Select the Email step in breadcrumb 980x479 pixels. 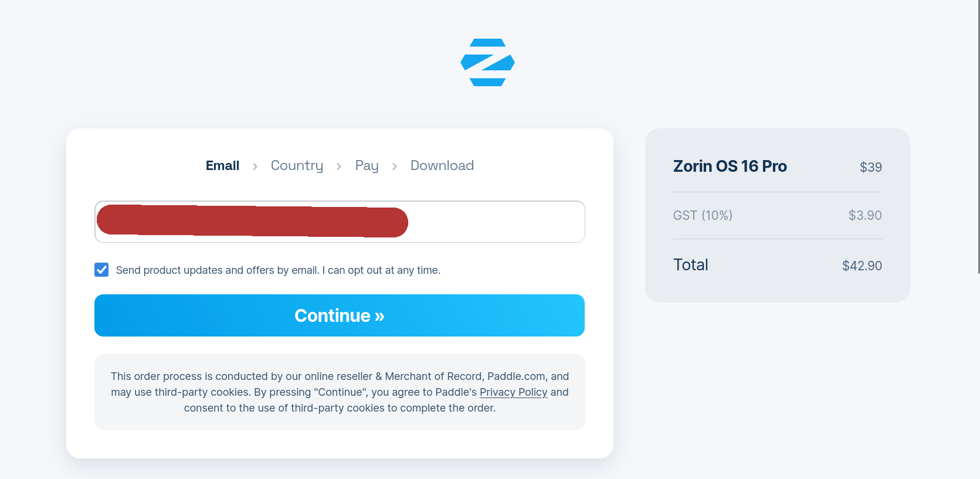click(222, 166)
